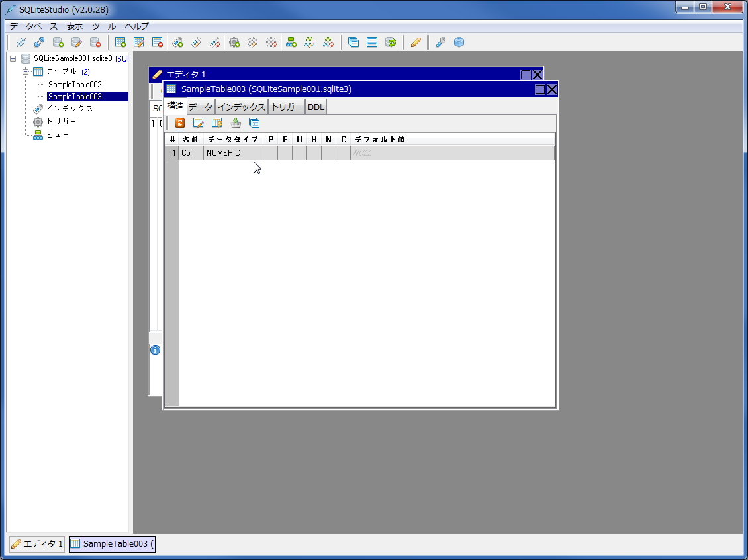Click the blue box icon in the toolbar
748x560 pixels.
pos(459,42)
